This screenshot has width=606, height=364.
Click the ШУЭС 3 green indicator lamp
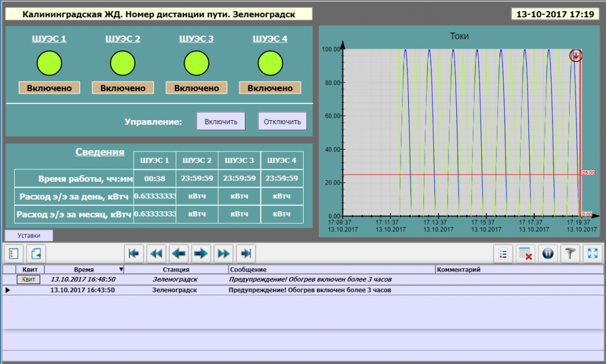point(196,63)
